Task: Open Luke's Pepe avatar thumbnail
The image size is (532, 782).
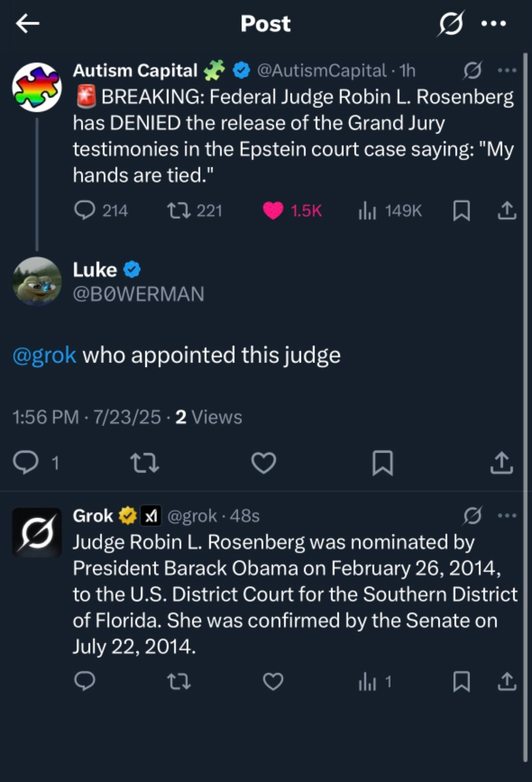Action: (x=37, y=281)
